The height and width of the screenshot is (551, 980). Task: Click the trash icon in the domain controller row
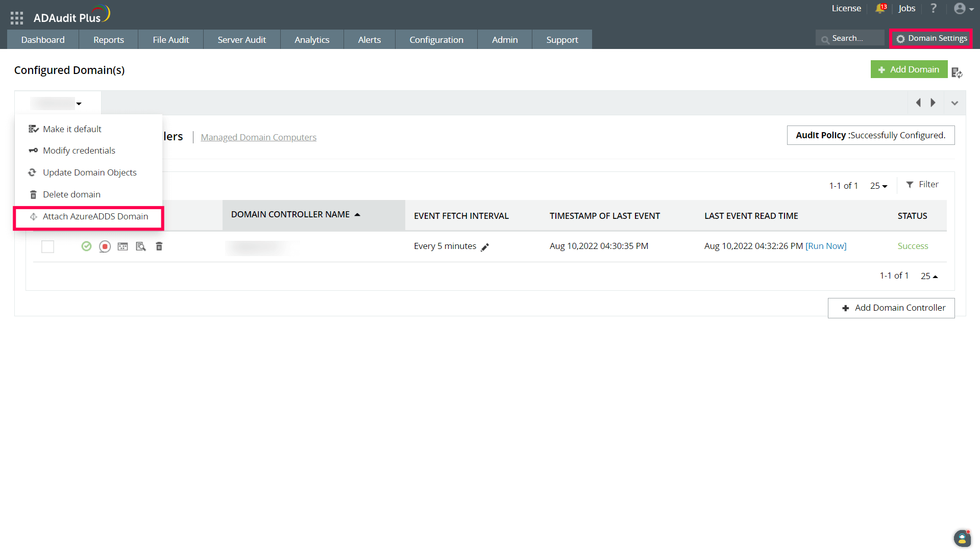[x=159, y=246]
